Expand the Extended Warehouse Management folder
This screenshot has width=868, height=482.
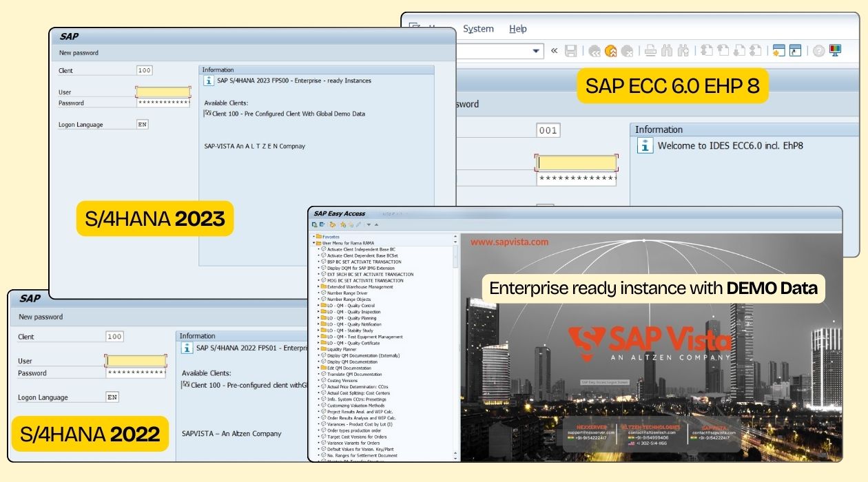click(319, 287)
